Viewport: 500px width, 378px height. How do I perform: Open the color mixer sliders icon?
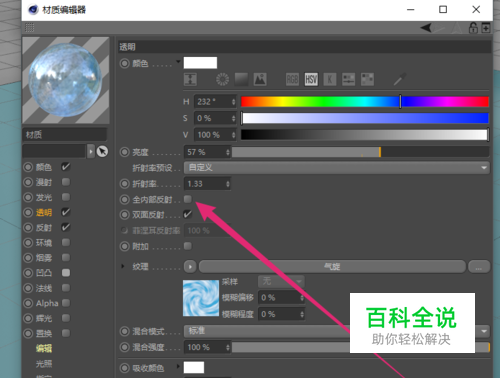(x=348, y=79)
